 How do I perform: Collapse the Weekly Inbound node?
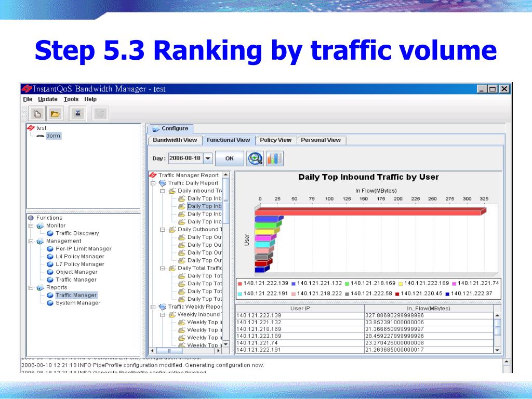163,315
